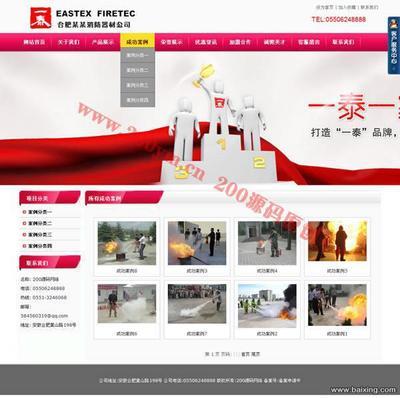Open the 成功案例1 photo thumbnail
Viewport: 400px width, 398px height.
(337, 305)
